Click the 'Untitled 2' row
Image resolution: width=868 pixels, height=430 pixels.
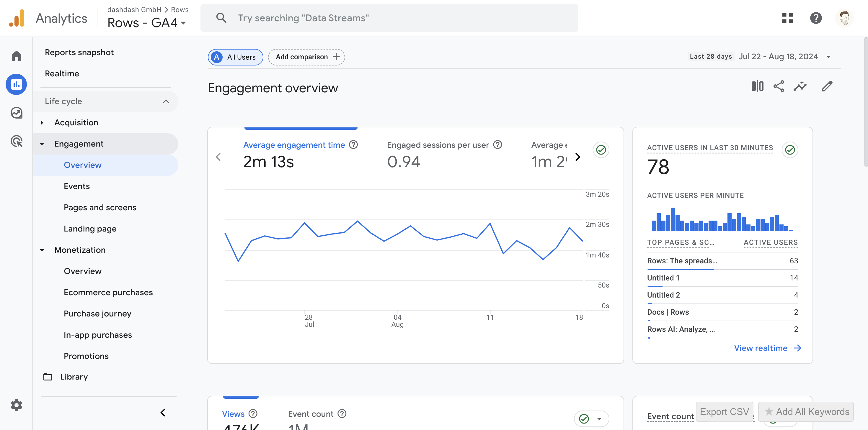pyautogui.click(x=722, y=295)
